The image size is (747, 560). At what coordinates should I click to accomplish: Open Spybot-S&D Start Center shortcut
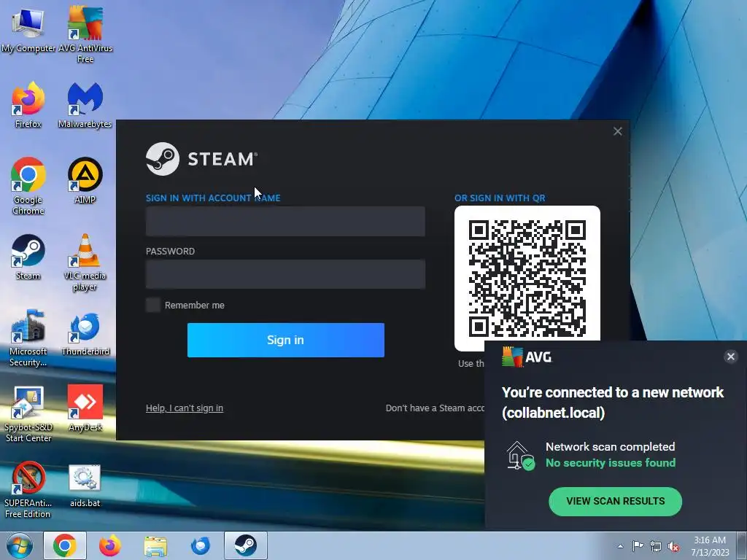28,413
